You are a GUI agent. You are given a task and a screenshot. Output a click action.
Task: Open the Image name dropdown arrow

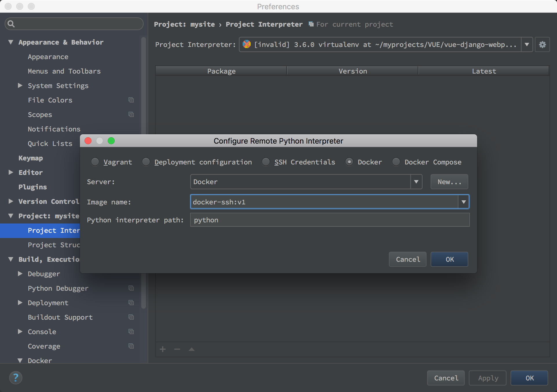click(463, 202)
